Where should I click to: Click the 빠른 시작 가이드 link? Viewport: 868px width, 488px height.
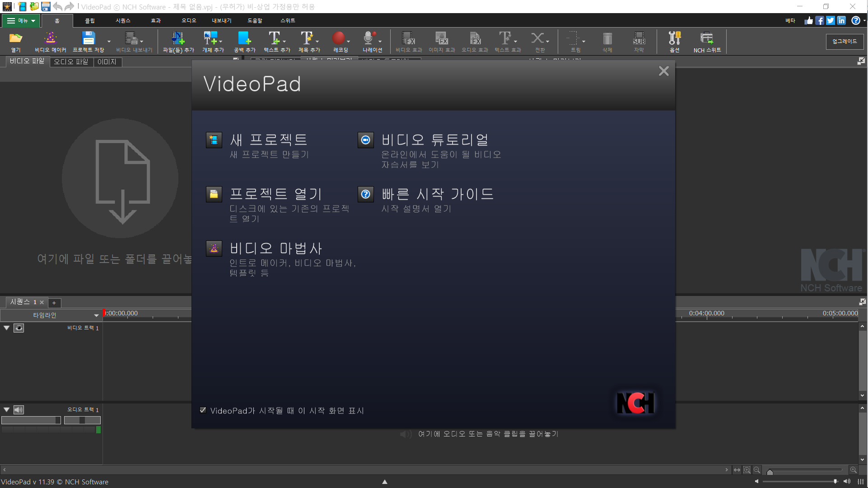coord(437,194)
